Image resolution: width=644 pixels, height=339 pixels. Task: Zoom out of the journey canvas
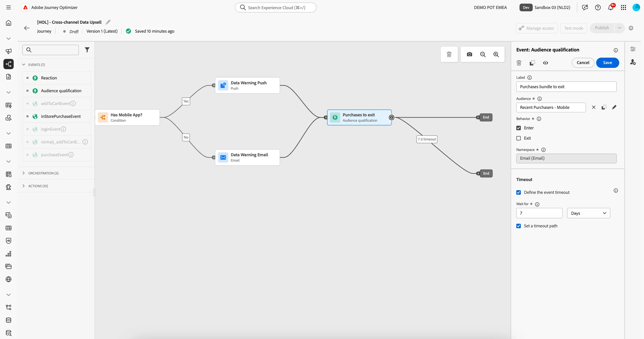[x=483, y=54]
